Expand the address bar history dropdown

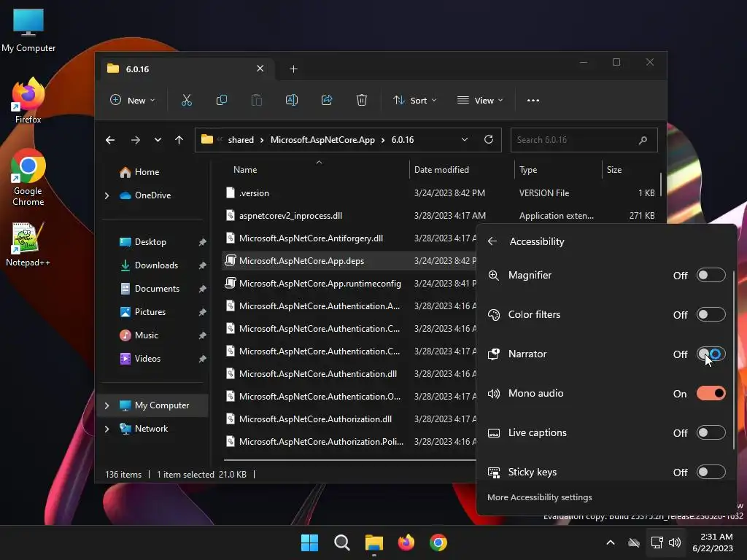465,139
